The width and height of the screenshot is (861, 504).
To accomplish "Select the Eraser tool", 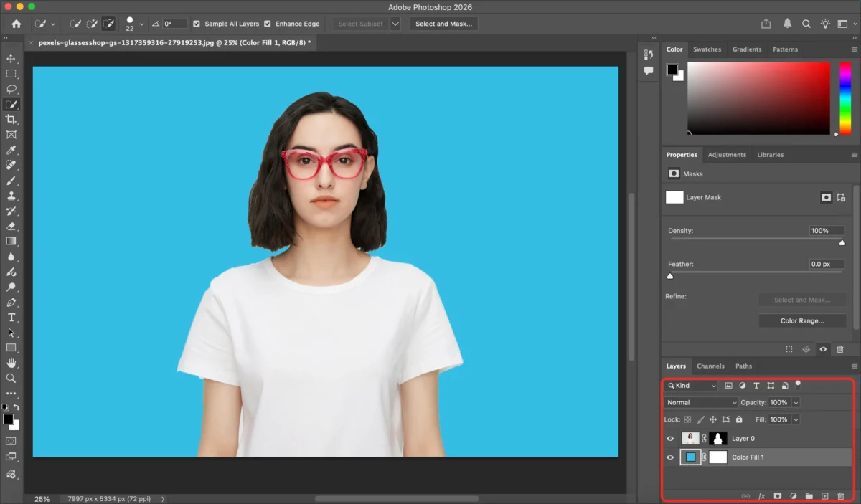I will coord(11,226).
